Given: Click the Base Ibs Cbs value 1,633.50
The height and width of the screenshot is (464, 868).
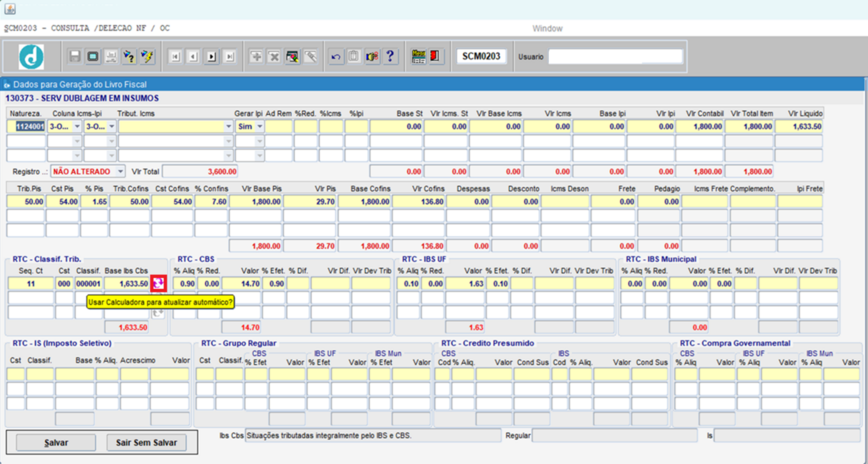Looking at the screenshot, I should pyautogui.click(x=127, y=284).
